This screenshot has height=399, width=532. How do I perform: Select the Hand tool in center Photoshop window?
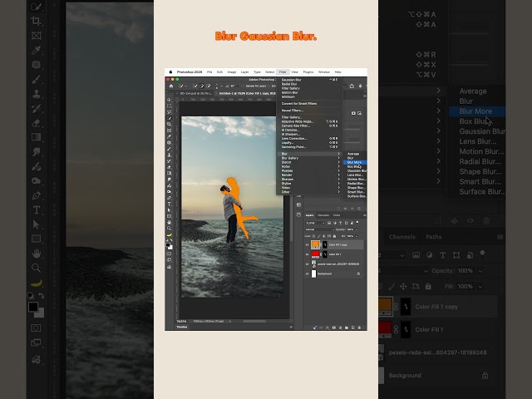click(170, 223)
